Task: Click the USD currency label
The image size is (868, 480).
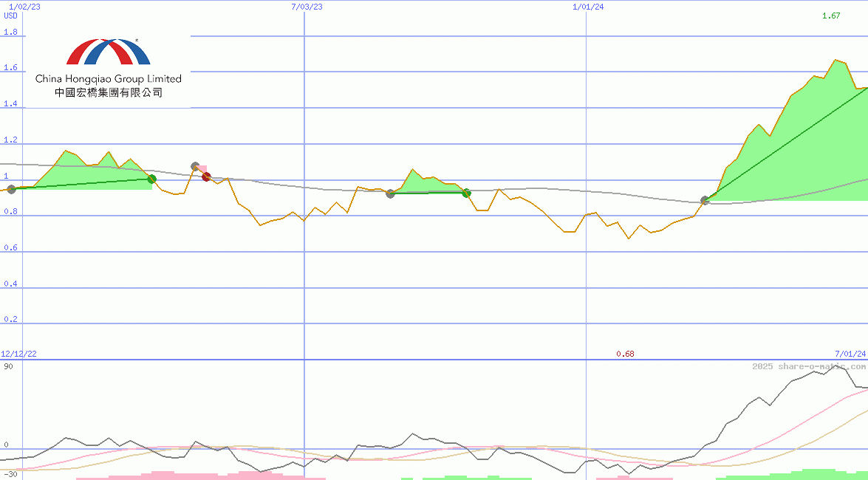Action: coord(10,16)
